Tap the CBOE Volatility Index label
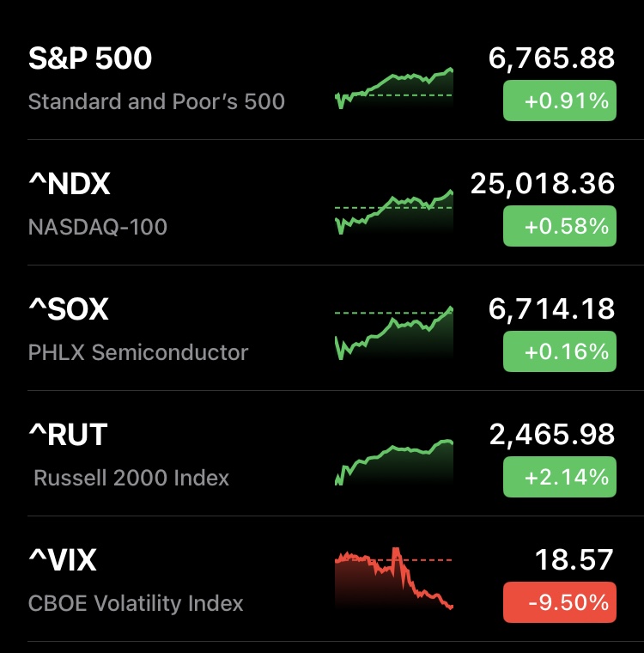 pyautogui.click(x=136, y=603)
